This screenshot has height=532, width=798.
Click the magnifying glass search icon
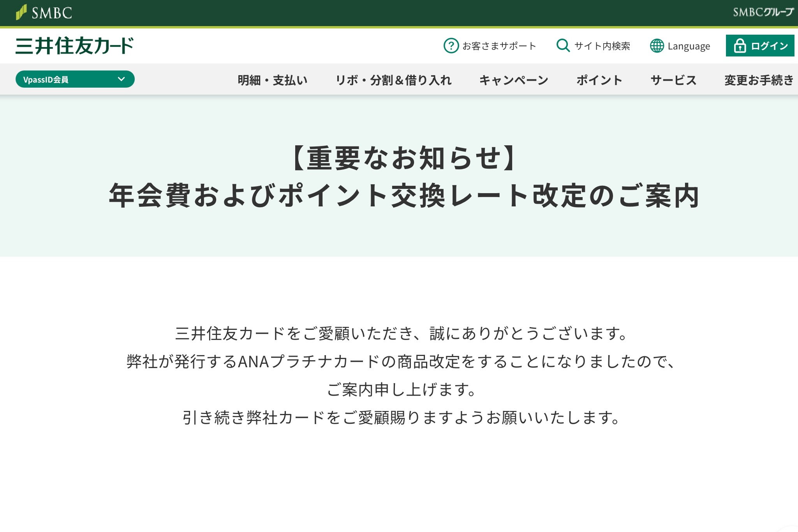[563, 46]
